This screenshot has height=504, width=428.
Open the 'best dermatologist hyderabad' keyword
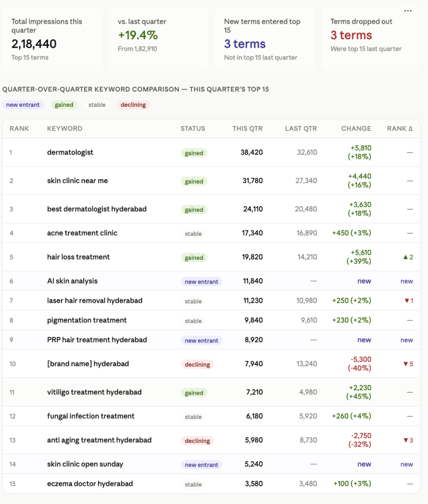[x=97, y=209]
